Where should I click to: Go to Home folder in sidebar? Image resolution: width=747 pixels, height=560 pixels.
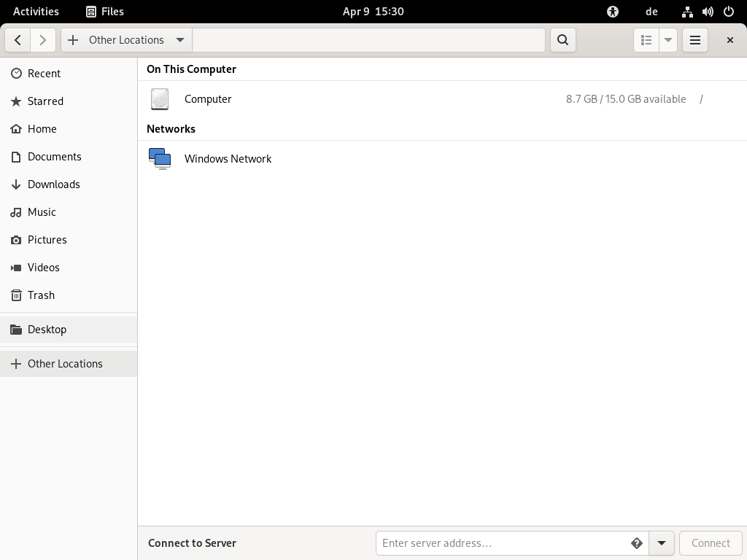[x=69, y=128]
